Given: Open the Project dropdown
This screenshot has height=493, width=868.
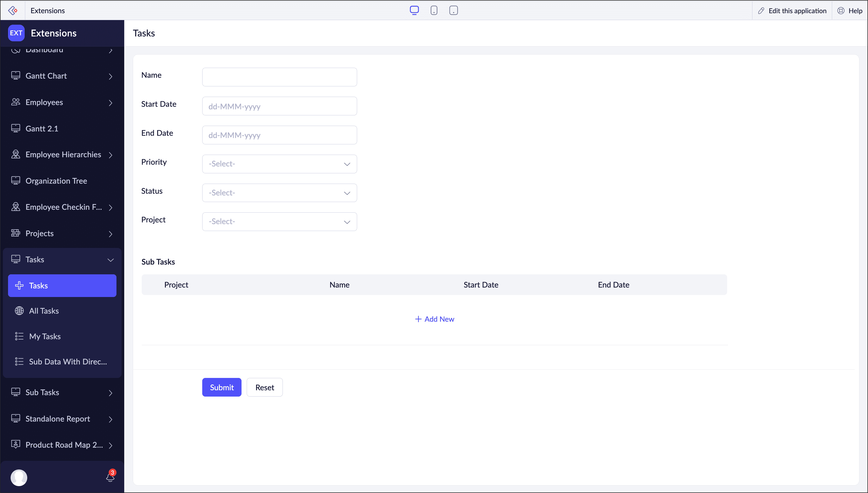Looking at the screenshot, I should point(279,222).
